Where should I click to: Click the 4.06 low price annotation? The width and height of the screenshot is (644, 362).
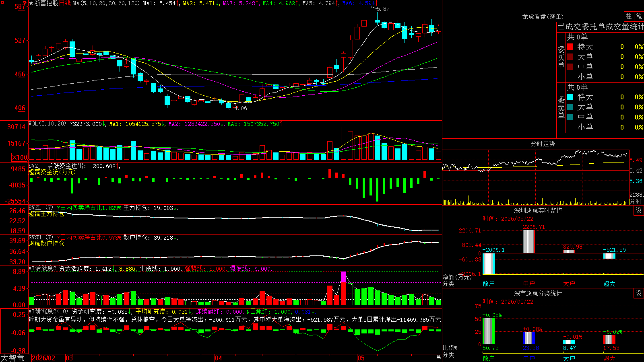click(241, 108)
